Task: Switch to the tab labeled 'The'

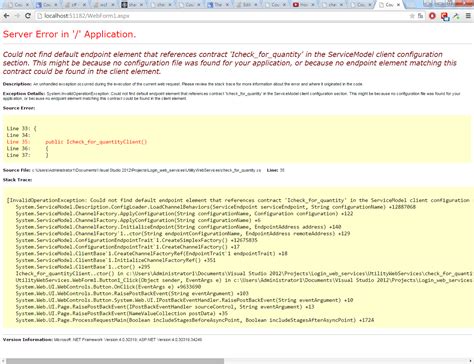Action: coord(218,5)
